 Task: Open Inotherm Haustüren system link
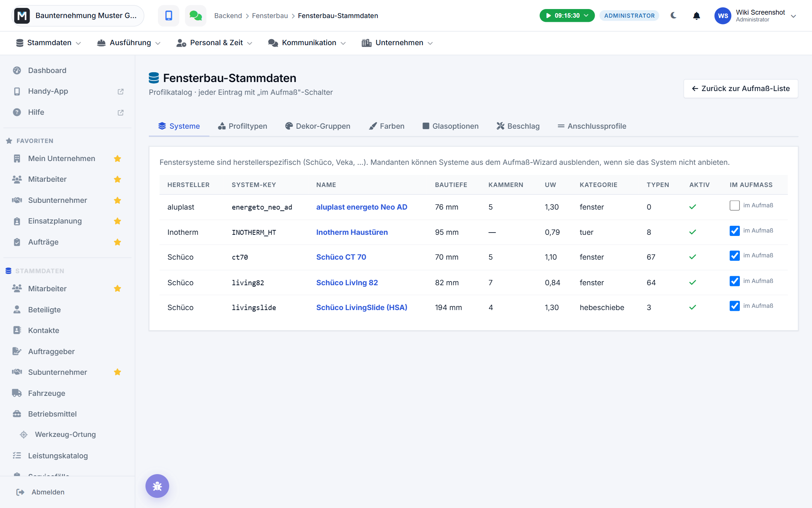point(352,232)
